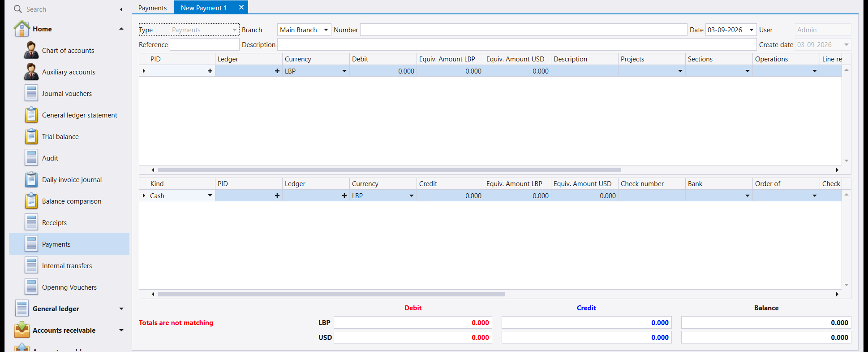Click the Credit amount cell
This screenshot has height=352, width=868.
450,196
